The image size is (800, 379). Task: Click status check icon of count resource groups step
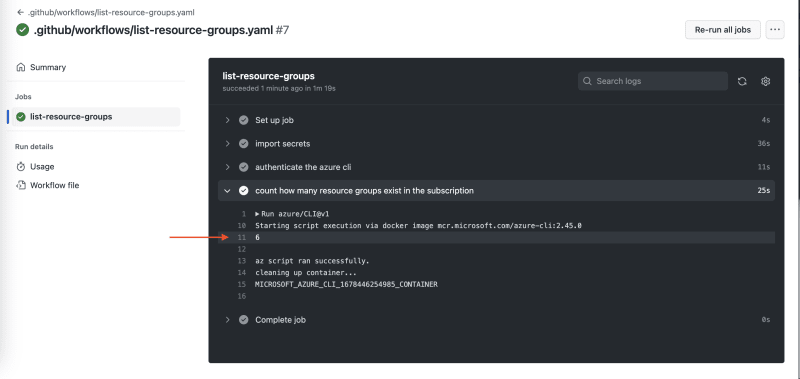point(244,191)
